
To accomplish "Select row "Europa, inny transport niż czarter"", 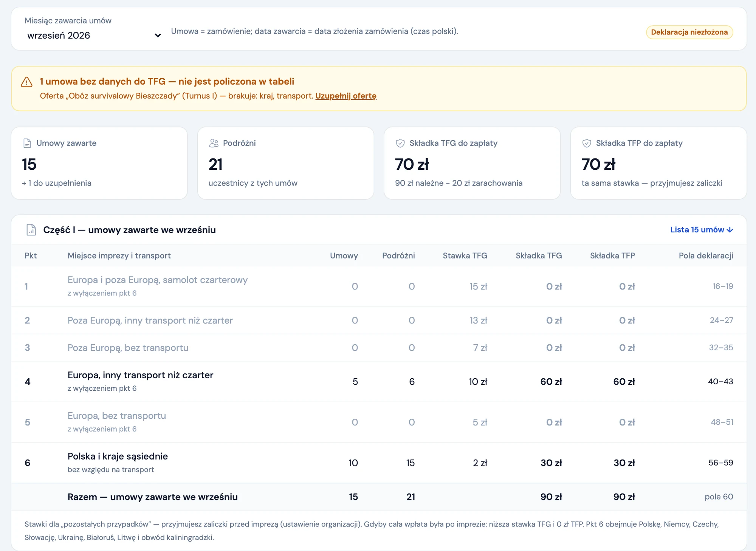I will [379, 382].
